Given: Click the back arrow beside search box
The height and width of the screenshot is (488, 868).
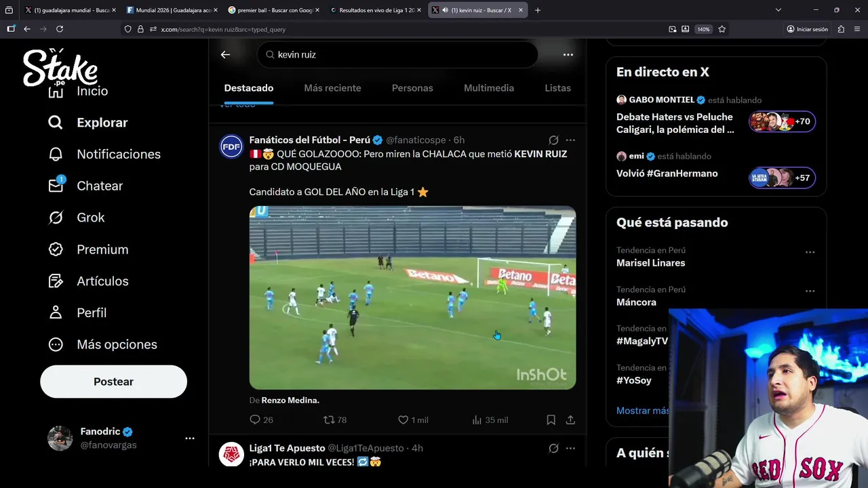Looking at the screenshot, I should tap(225, 55).
